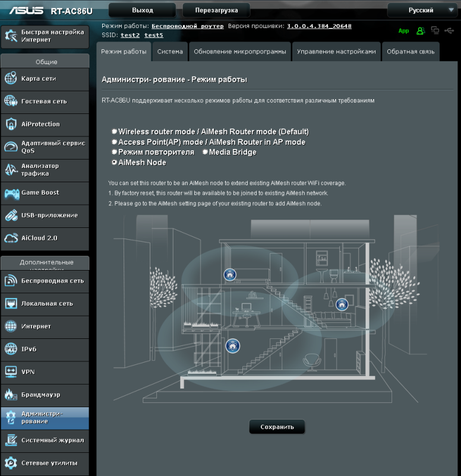Click the network clients status icon
This screenshot has width=461, height=476.
coord(435,30)
